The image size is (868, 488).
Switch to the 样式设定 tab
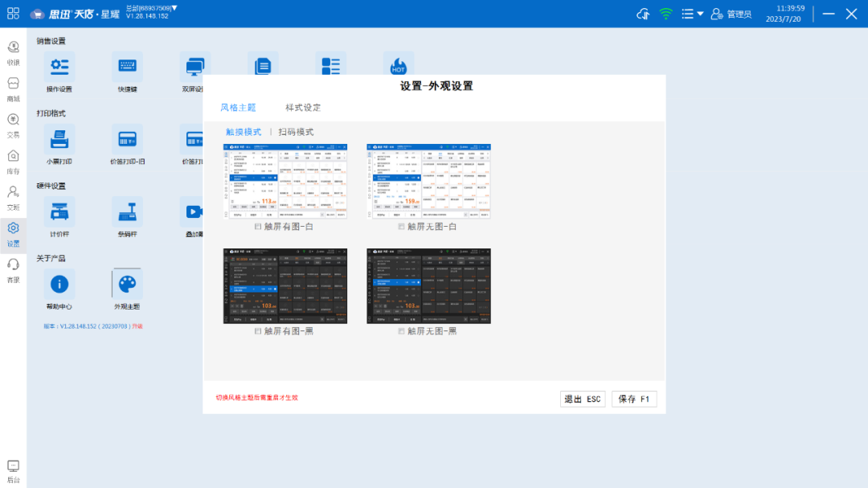pyautogui.click(x=303, y=108)
